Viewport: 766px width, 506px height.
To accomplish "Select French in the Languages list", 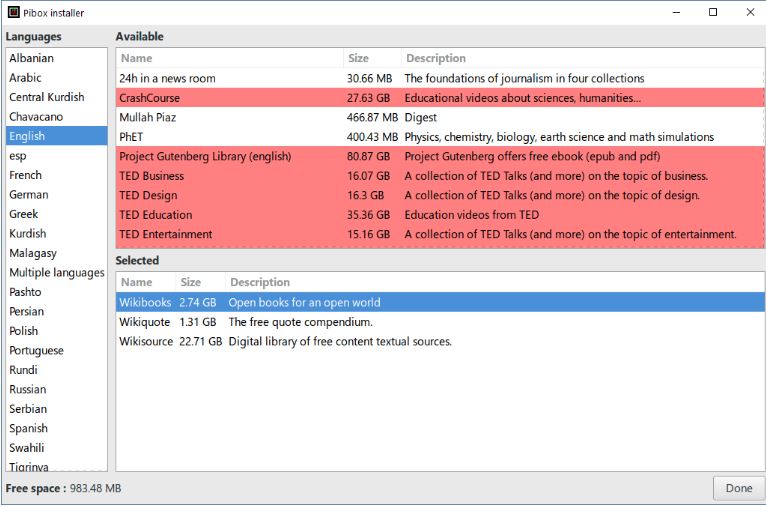I will click(x=57, y=175).
